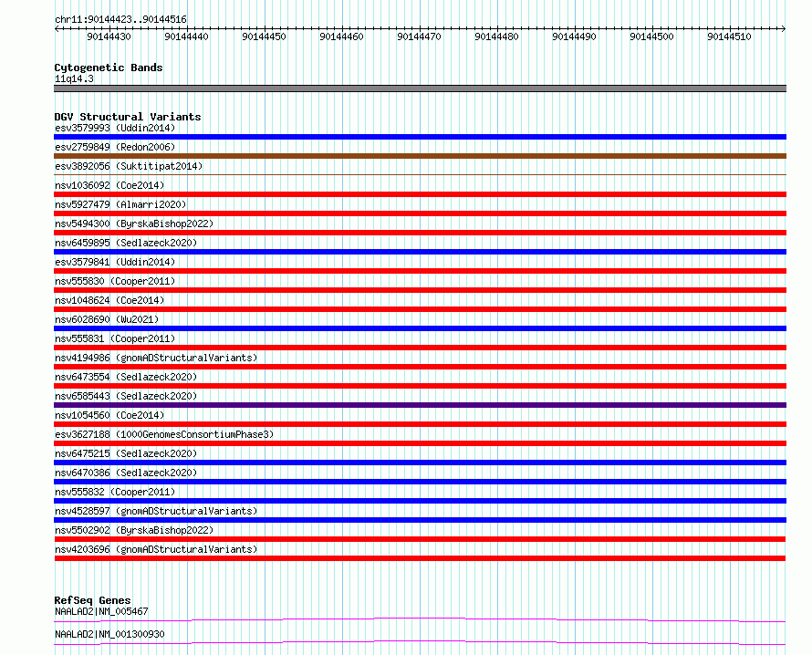Click ruler position 90144500

point(652,36)
